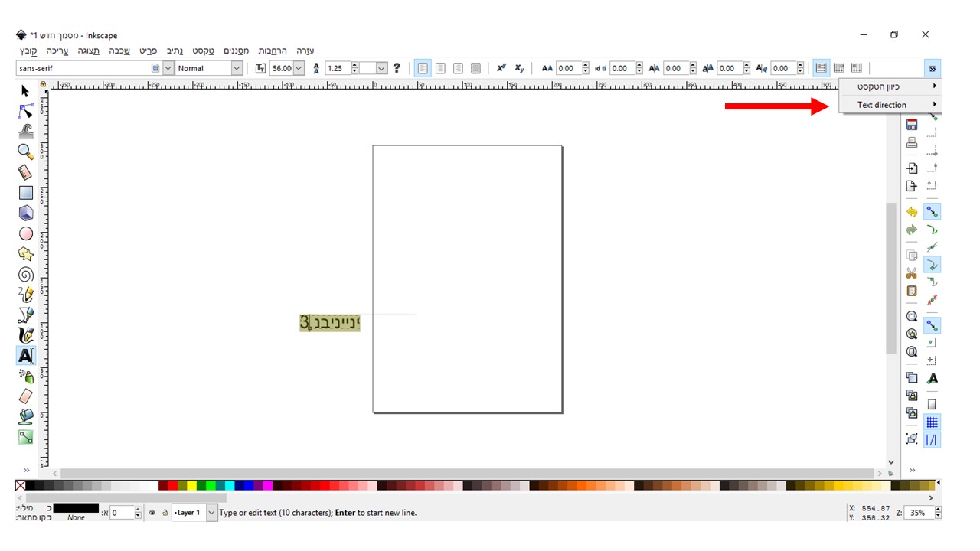Click the Undo arrow icon
The image size is (980, 551).
[x=911, y=212]
